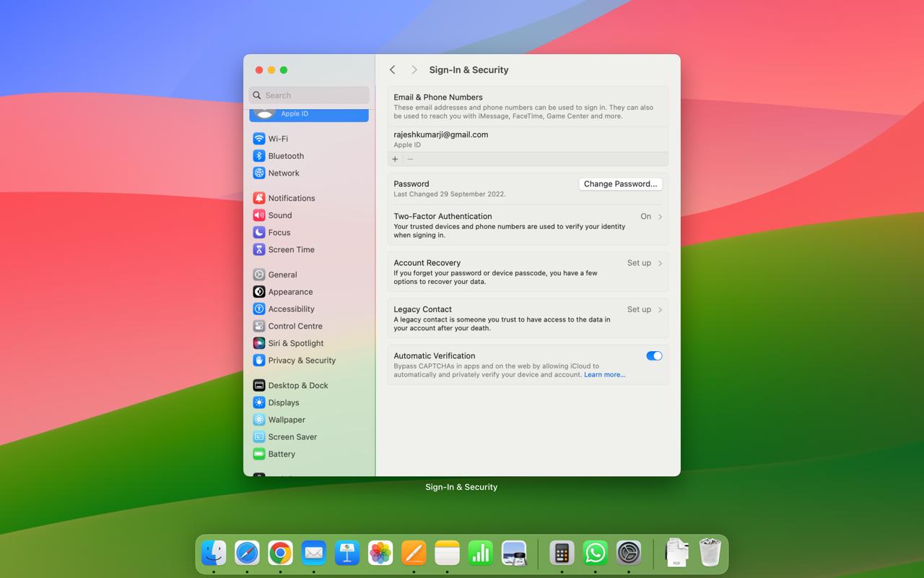Open Calculator from the Dock
This screenshot has height=578, width=924.
[x=562, y=553]
